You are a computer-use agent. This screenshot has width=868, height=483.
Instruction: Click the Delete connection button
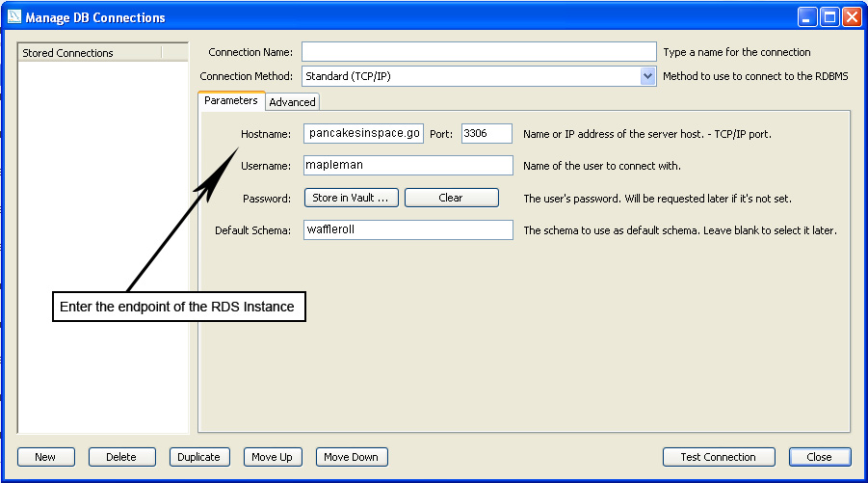click(121, 457)
